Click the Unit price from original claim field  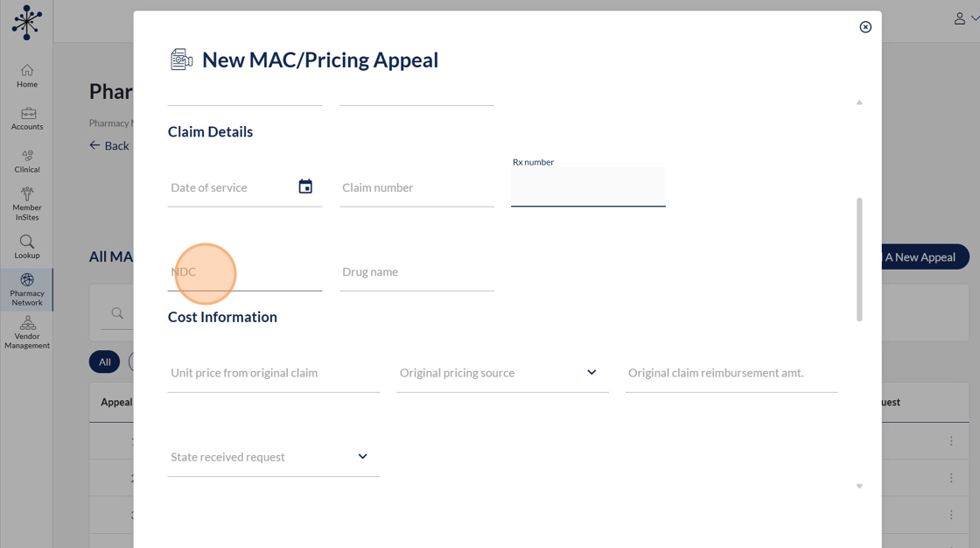[273, 373]
